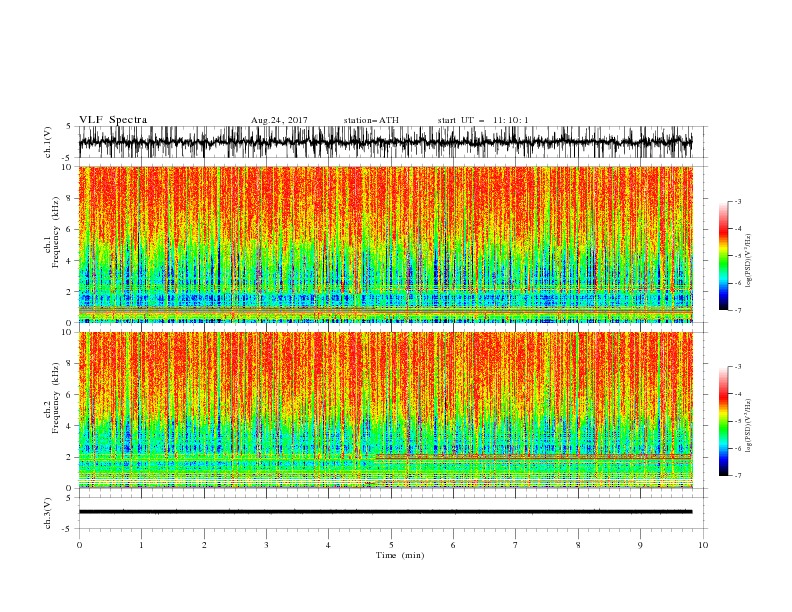Screen dimensions: 792x612
Task: Click the date 'Aug.24, 2017'
Action: tap(279, 120)
